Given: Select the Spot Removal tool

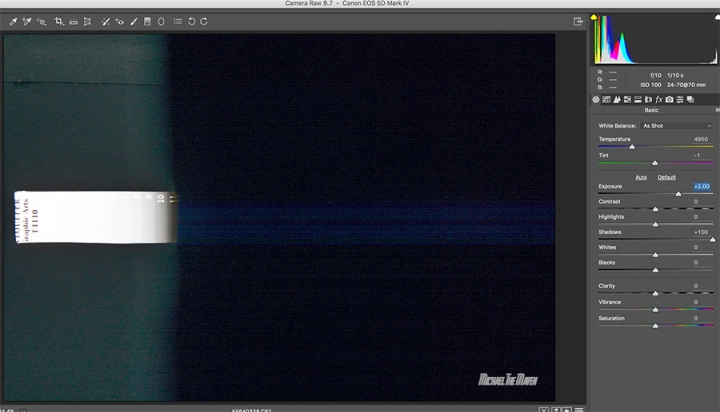Looking at the screenshot, I should click(106, 21).
